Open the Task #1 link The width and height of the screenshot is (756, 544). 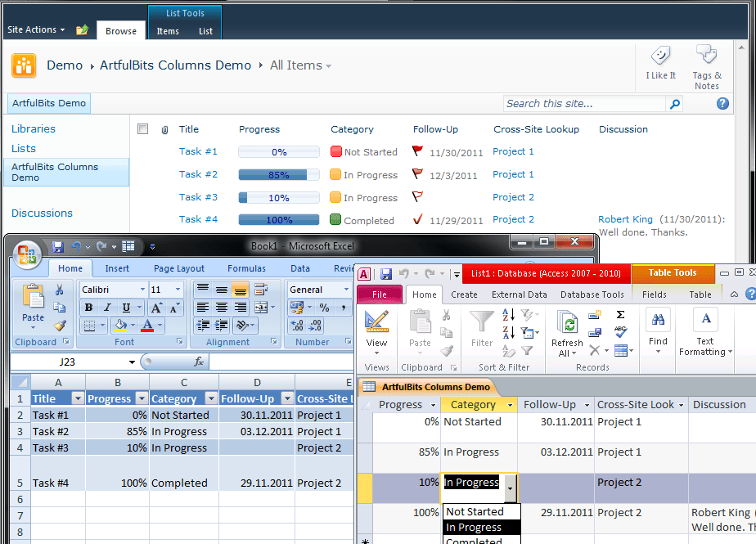[x=198, y=151]
